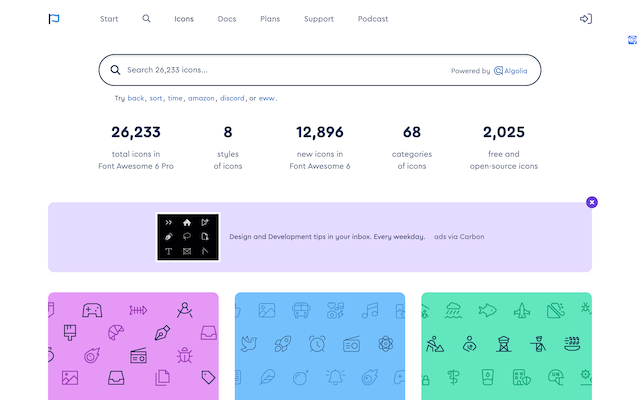
Task: Click the meteor icon in pink card
Action: pyautogui.click(x=92, y=355)
